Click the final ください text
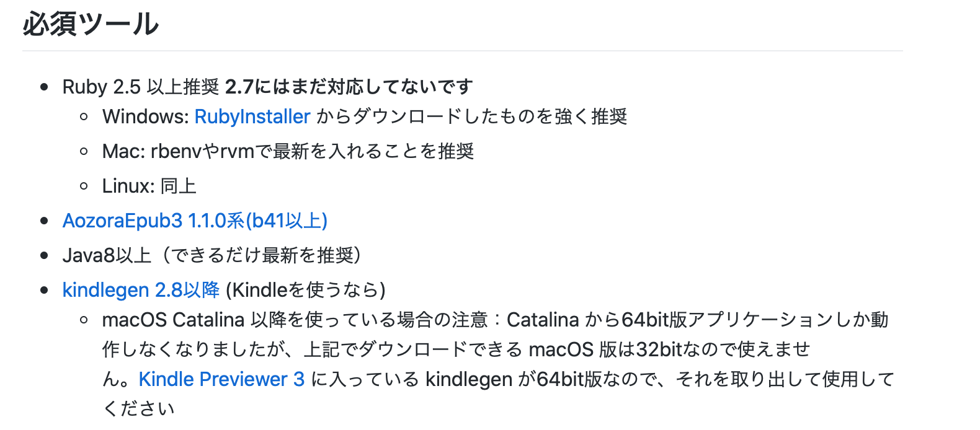This screenshot has height=430, width=980. [x=139, y=409]
